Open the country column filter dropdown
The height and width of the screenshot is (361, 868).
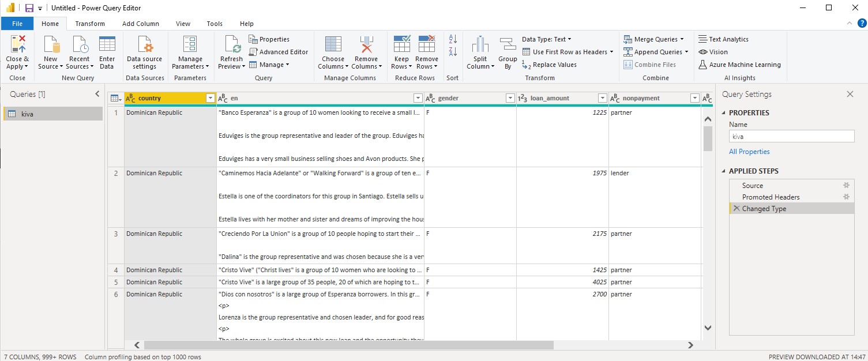[210, 98]
